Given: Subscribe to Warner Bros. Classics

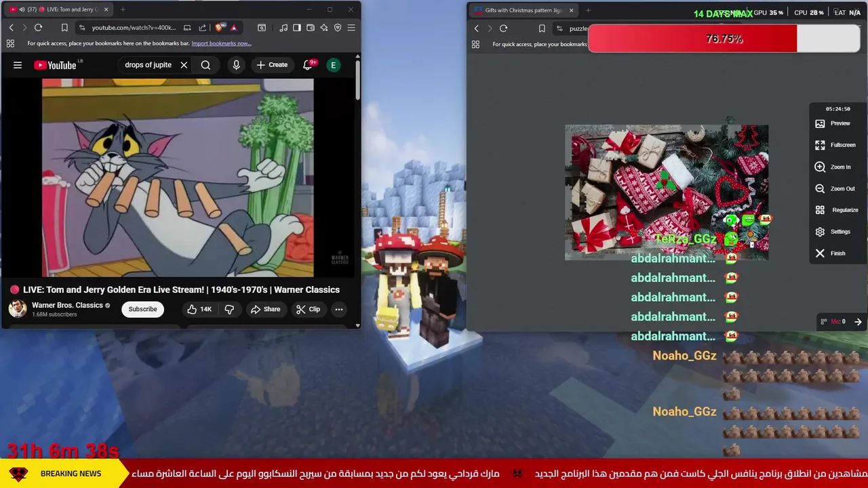Looking at the screenshot, I should coord(143,309).
